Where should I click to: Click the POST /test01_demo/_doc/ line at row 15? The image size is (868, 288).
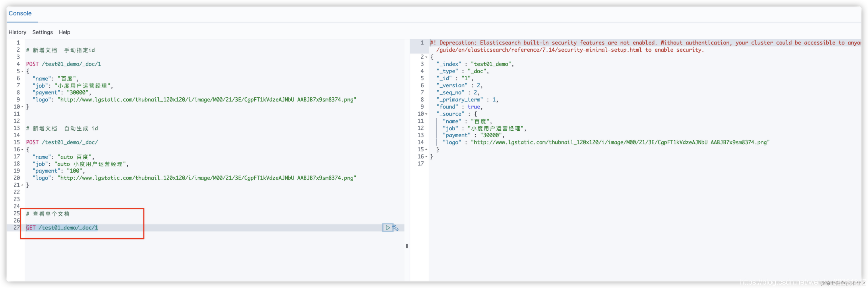pyautogui.click(x=62, y=142)
